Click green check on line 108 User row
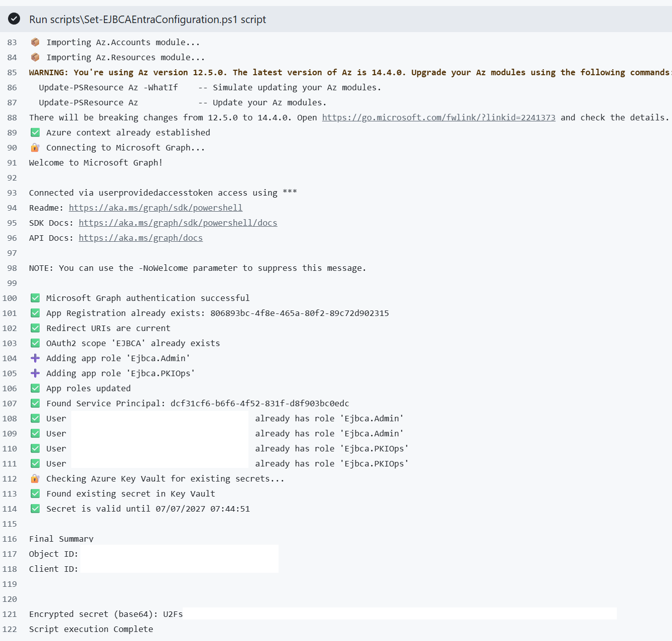Viewport: 672px width, 641px height. click(35, 418)
